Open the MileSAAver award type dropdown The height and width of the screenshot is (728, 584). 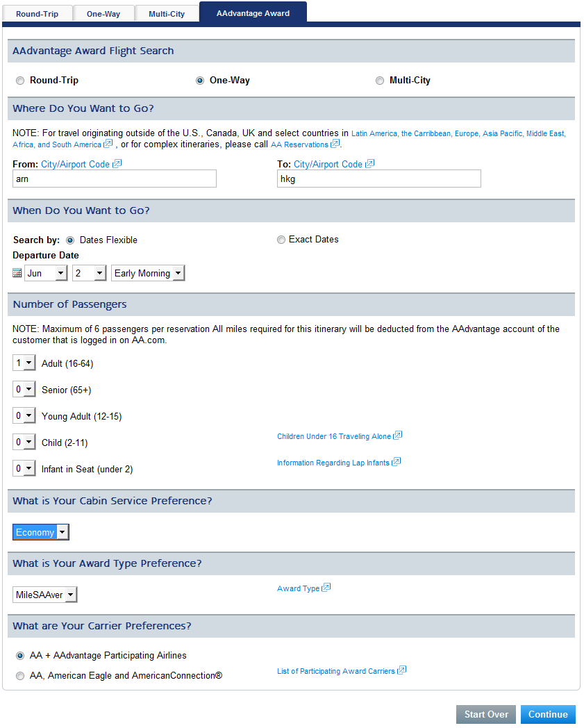point(44,595)
